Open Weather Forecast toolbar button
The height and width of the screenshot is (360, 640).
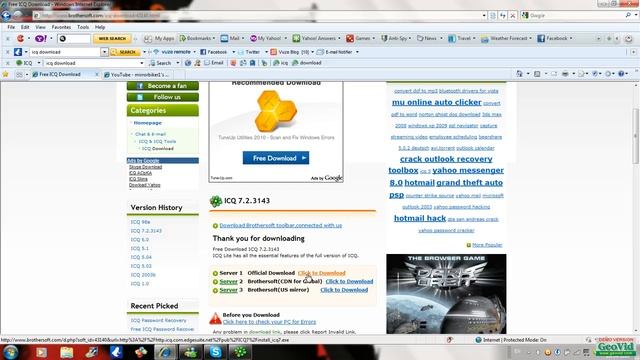[504, 38]
